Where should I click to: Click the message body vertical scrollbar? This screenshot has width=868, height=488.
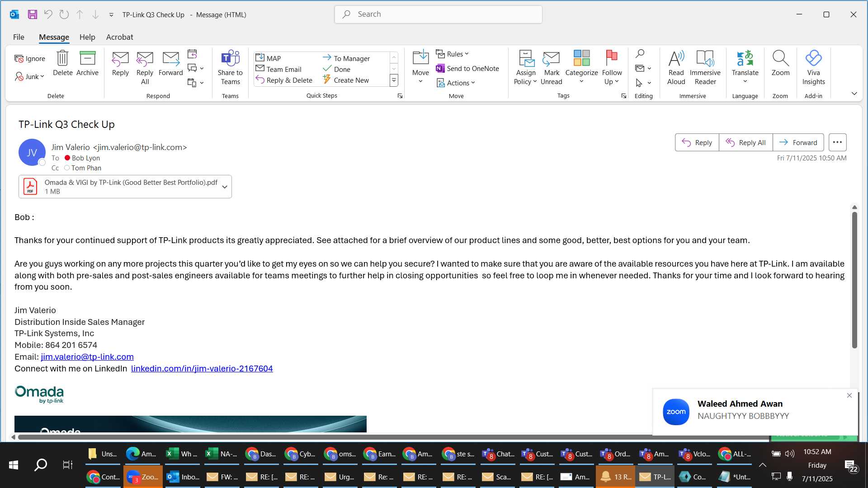[x=854, y=280]
